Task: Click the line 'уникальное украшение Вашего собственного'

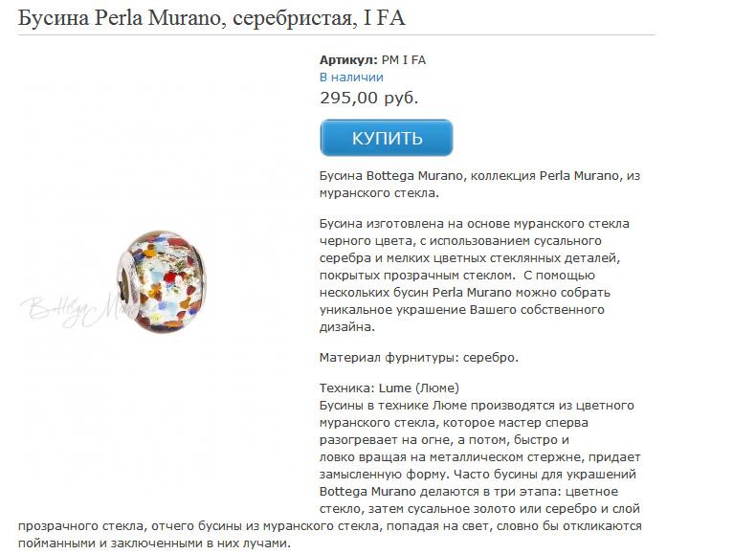Action: (462, 310)
